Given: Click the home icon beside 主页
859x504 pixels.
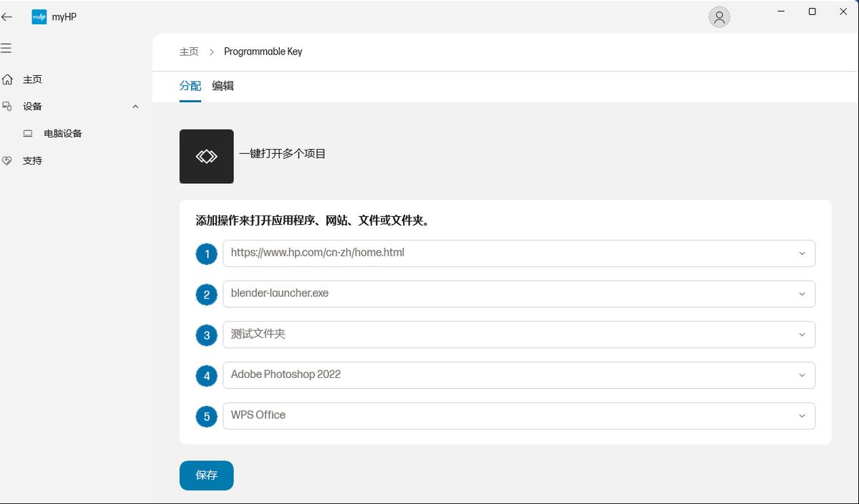Looking at the screenshot, I should click(7, 79).
